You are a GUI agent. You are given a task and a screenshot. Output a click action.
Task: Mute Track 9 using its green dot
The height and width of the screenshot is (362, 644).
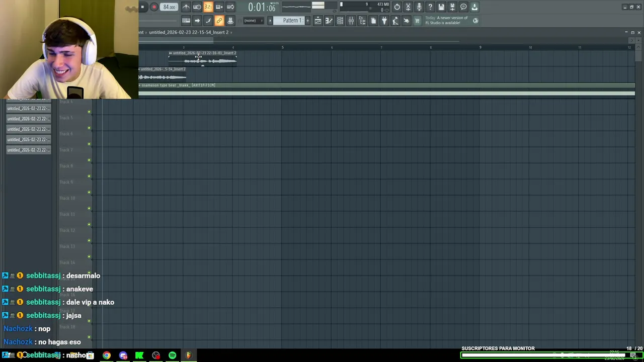tap(89, 192)
